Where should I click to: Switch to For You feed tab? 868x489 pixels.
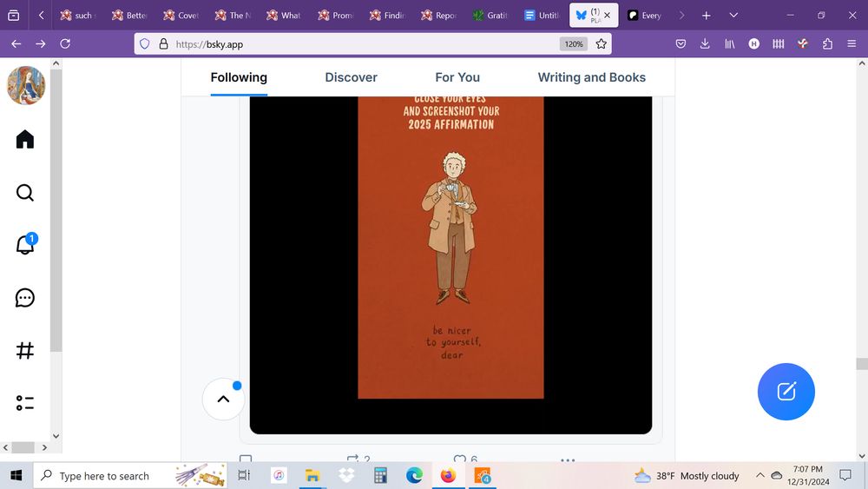(457, 77)
